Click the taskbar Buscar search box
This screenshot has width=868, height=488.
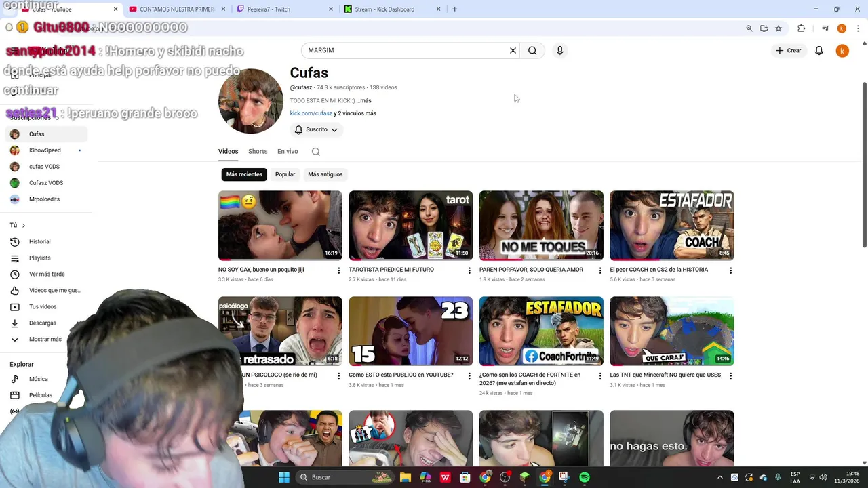pos(344,477)
